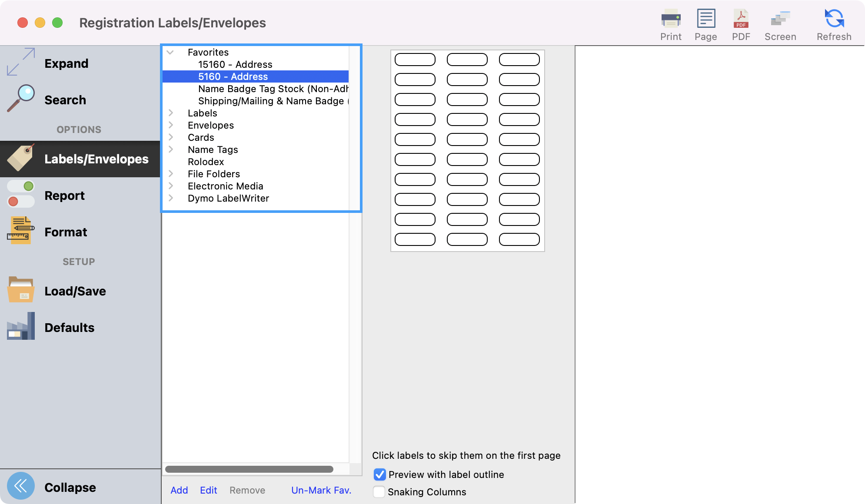Enable the Snaking Columns checkbox
865x504 pixels.
(379, 492)
